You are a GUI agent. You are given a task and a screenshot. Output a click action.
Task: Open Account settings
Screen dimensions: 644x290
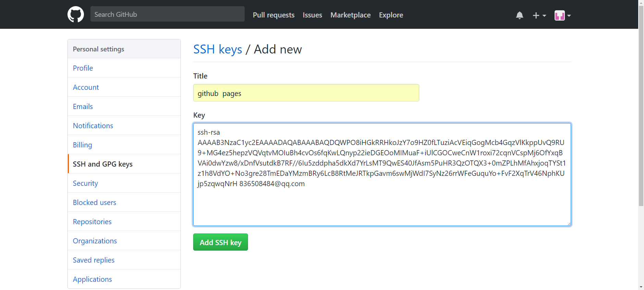pos(124,87)
